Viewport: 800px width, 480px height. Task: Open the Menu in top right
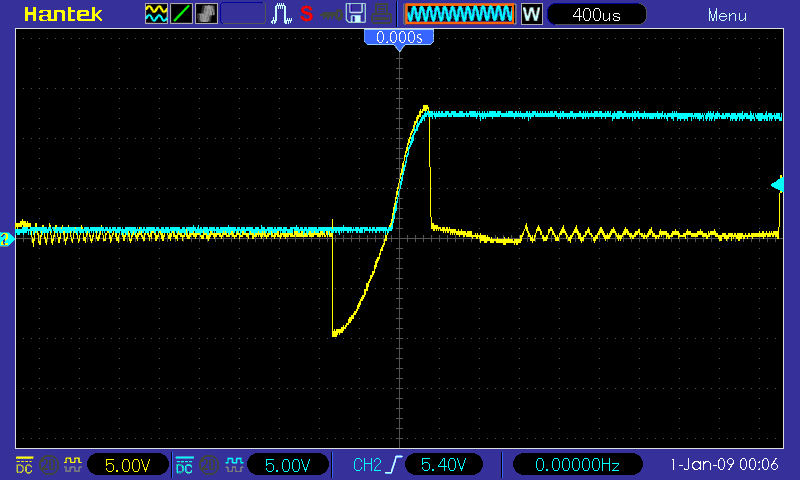[727, 15]
